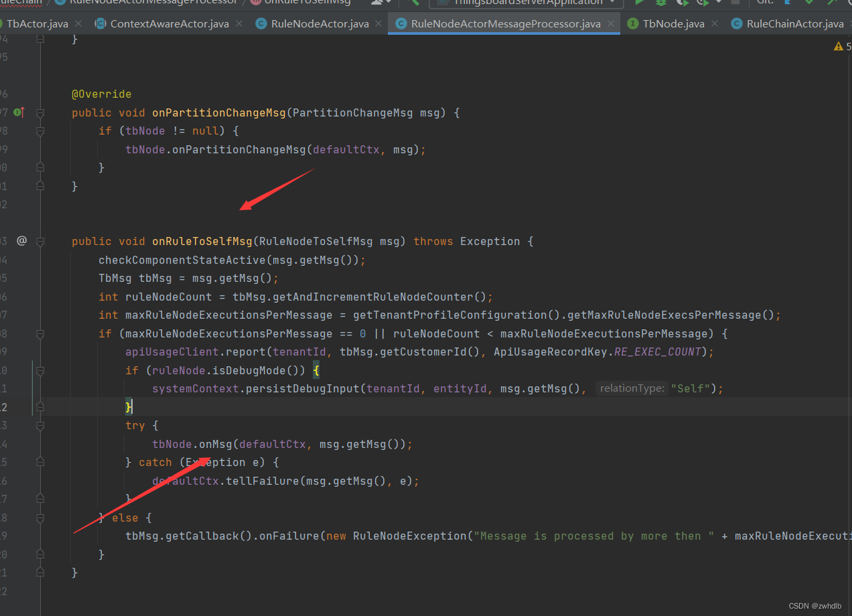This screenshot has height=616, width=852.
Task: Click the RuleNodeException constructor reference
Action: click(410, 536)
